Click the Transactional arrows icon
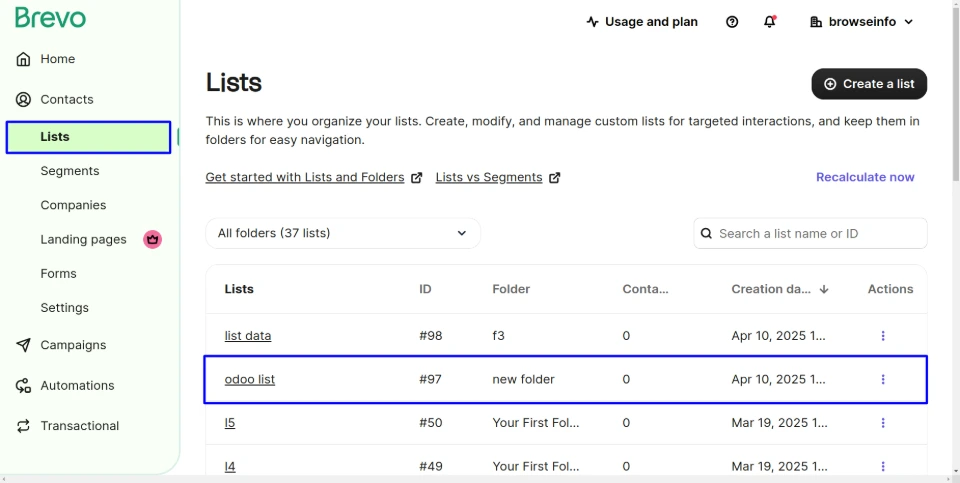Viewport: 960px width, 483px height. pyautogui.click(x=24, y=426)
